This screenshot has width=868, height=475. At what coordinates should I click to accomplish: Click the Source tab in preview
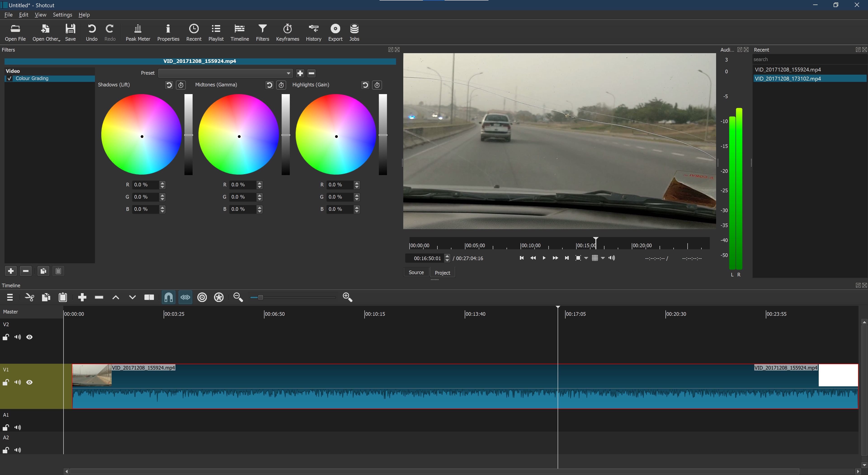[416, 273]
